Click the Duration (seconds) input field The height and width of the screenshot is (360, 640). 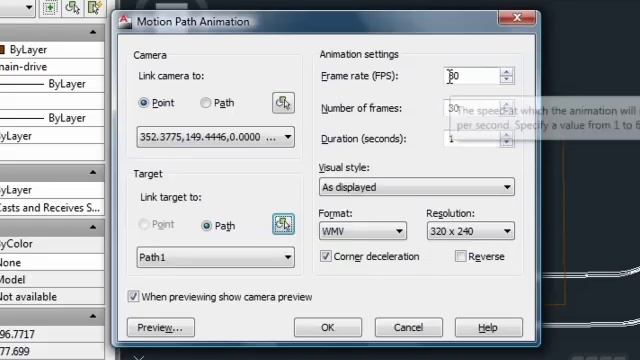(x=471, y=139)
